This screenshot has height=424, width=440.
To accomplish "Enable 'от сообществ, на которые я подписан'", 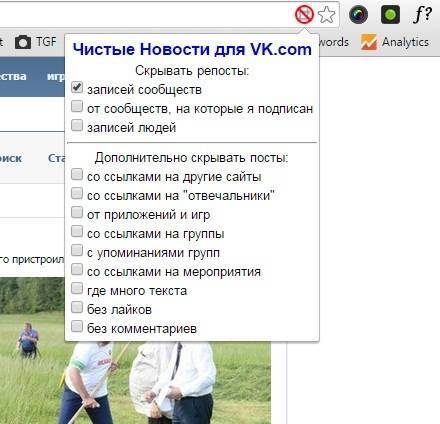I will (x=77, y=107).
